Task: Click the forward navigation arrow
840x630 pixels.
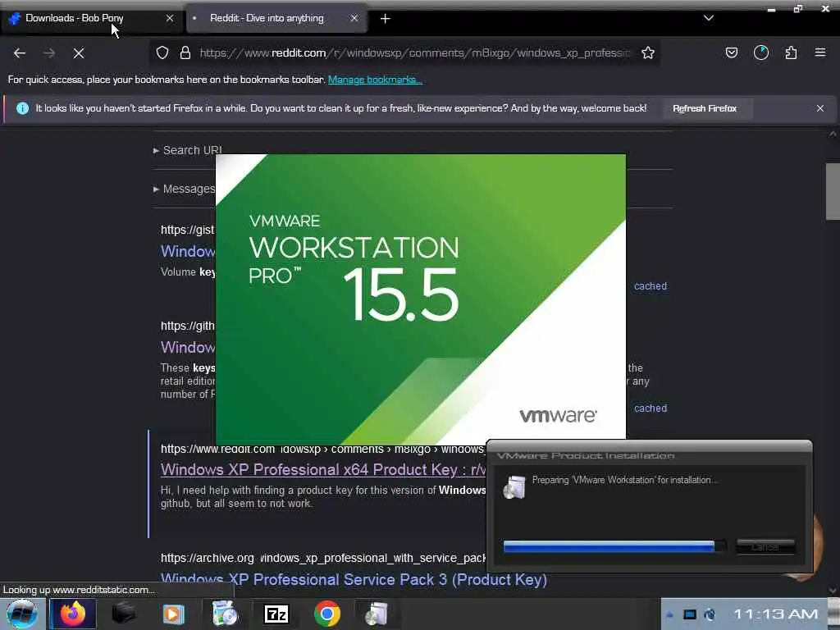Action: (49, 53)
